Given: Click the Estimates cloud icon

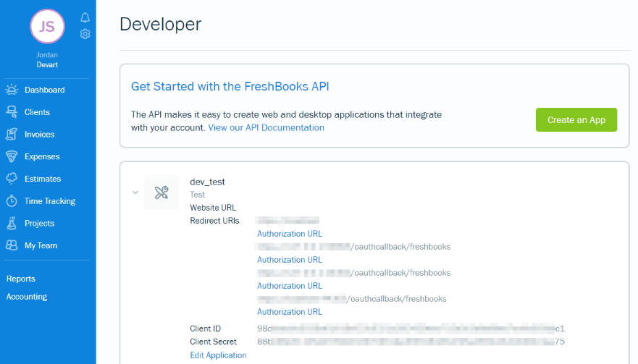Looking at the screenshot, I should pos(12,179).
